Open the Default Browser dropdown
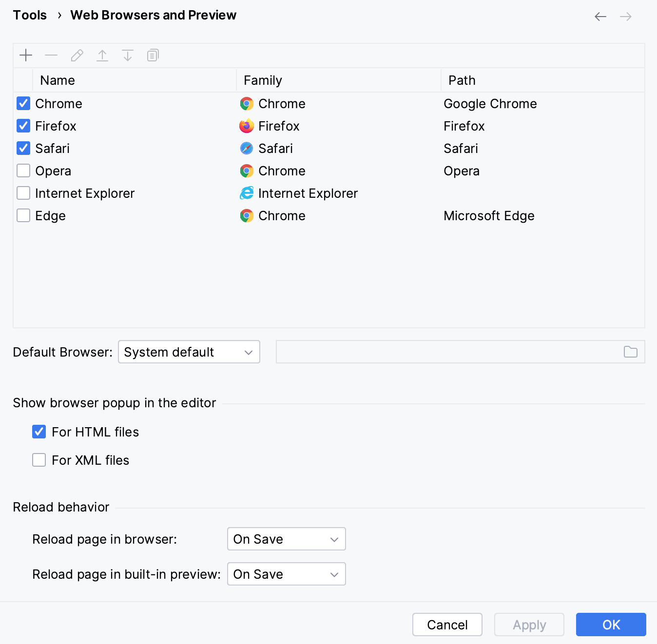 point(189,352)
